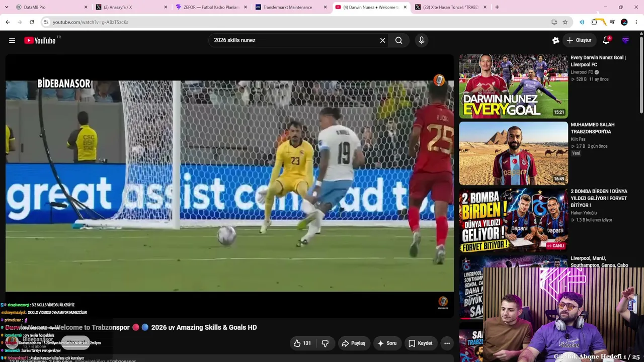Open a new browser tab
This screenshot has height=362, width=644.
pyautogui.click(x=497, y=7)
